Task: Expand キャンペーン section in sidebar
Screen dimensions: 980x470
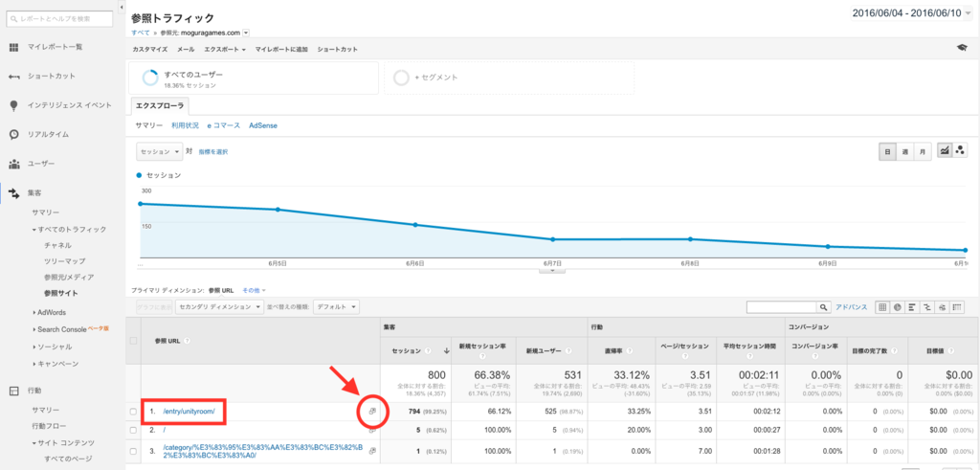Action: point(34,364)
